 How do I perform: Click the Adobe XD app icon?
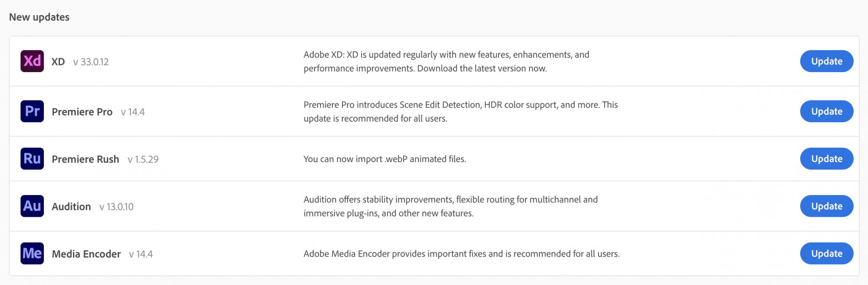click(x=32, y=61)
